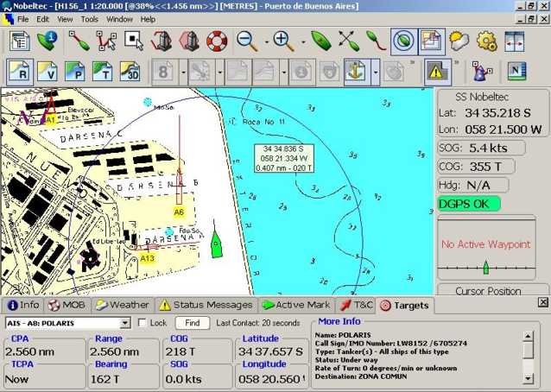Viewport: 551px width, 392px height.
Task: Open the Edit menu
Action: point(42,19)
